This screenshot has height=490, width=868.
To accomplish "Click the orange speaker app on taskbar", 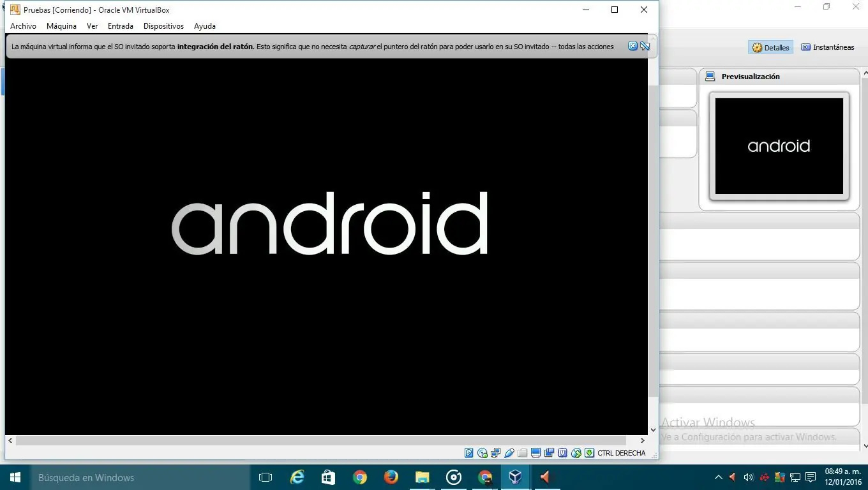I will pyautogui.click(x=546, y=477).
